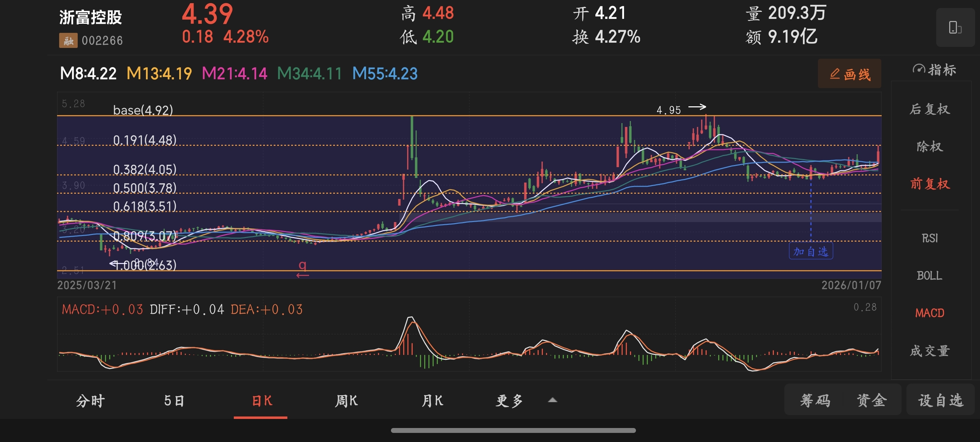Click the bottom home indicator bar
The image size is (980, 442).
coord(513,430)
